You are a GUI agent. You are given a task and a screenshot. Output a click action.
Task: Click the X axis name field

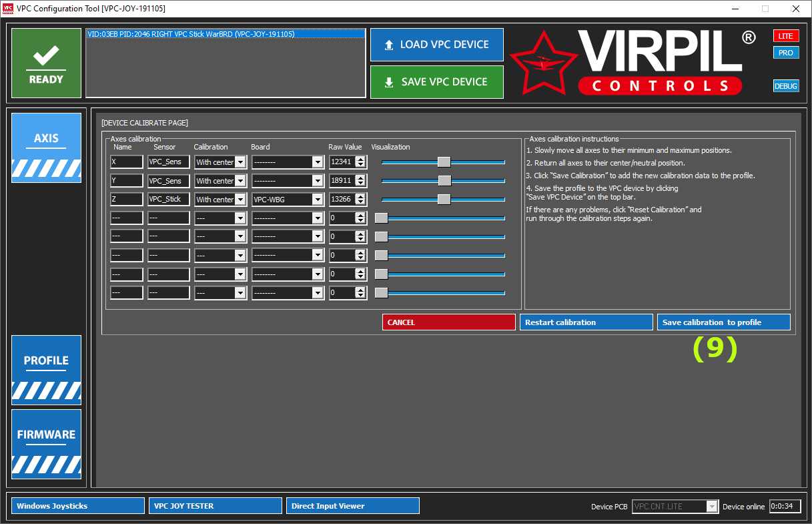(127, 162)
